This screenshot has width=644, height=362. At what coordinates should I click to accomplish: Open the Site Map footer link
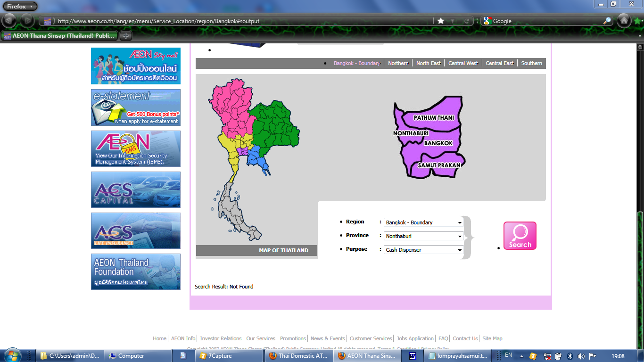point(492,338)
